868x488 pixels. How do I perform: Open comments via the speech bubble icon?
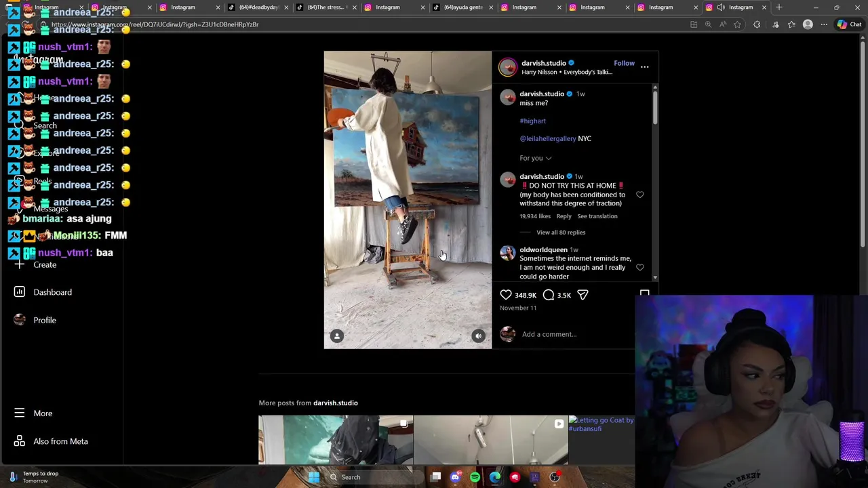pyautogui.click(x=549, y=295)
